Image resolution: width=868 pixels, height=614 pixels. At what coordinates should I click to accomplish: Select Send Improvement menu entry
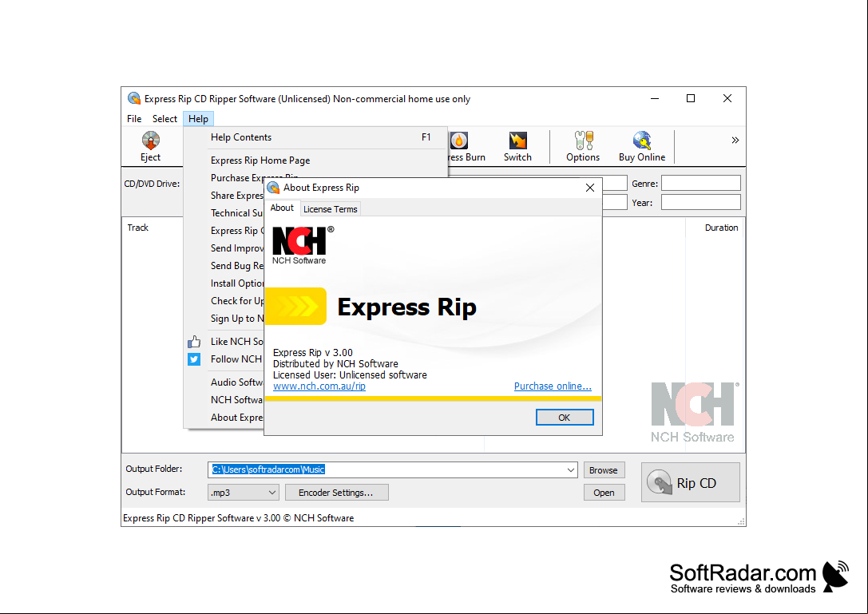[x=224, y=248]
